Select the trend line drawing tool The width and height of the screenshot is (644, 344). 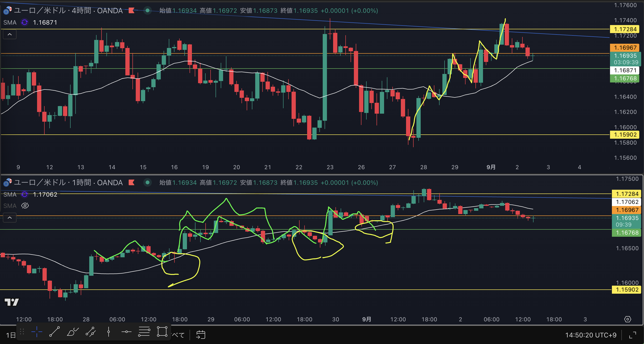point(55,332)
